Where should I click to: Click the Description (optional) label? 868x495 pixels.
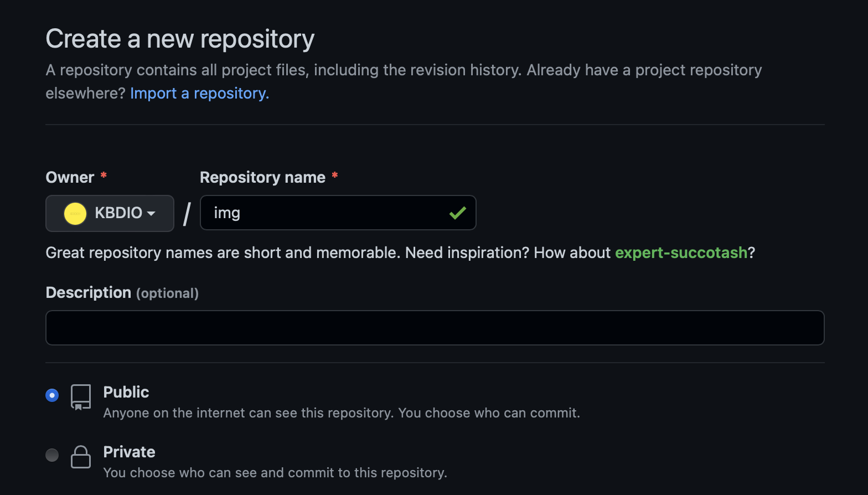[x=122, y=293]
